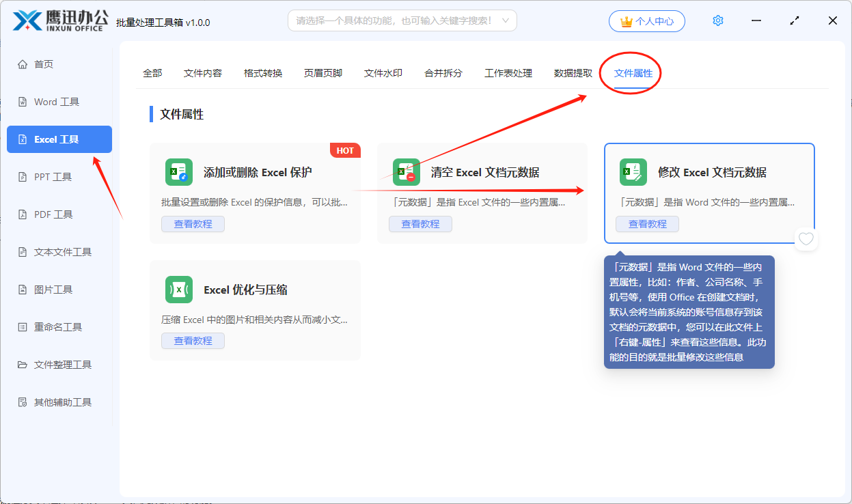Expand the function search dropdown
Image resolution: width=852 pixels, height=504 pixels.
click(506, 20)
